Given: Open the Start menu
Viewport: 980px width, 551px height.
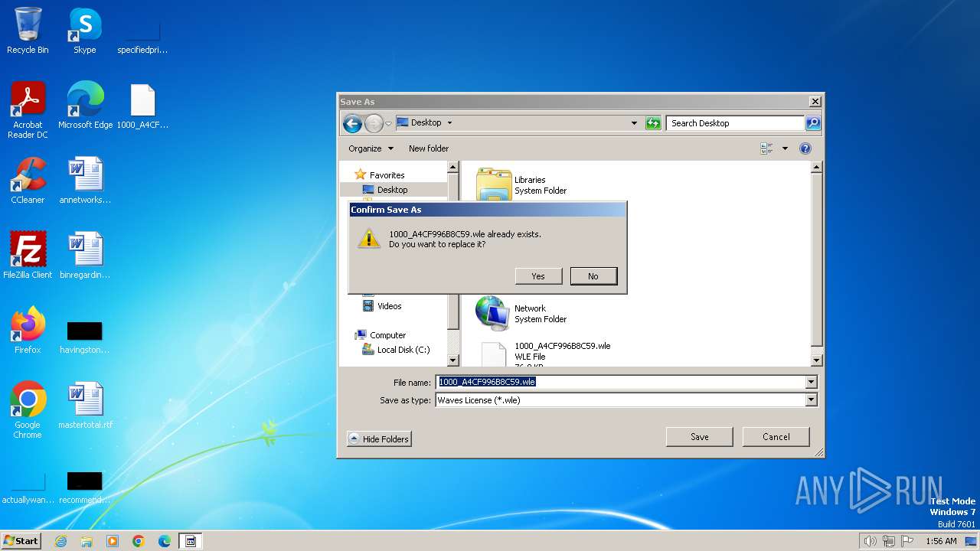Looking at the screenshot, I should point(21,541).
